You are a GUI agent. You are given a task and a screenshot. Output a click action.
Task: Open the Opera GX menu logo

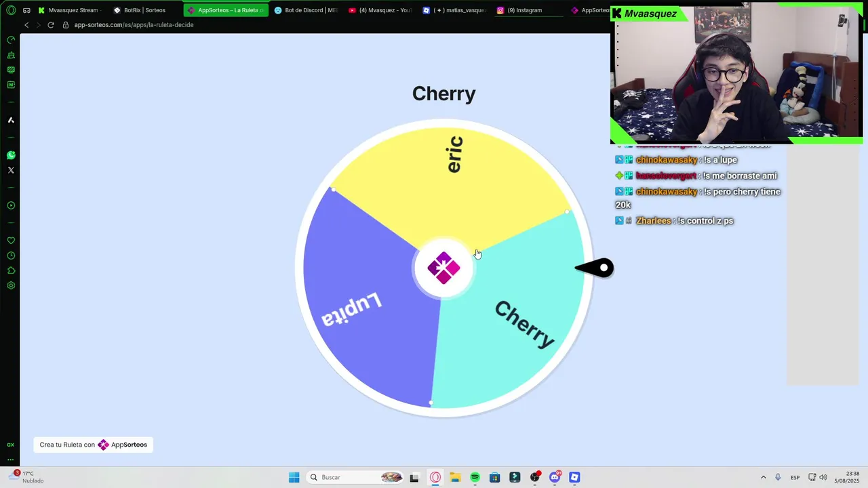[11, 10]
